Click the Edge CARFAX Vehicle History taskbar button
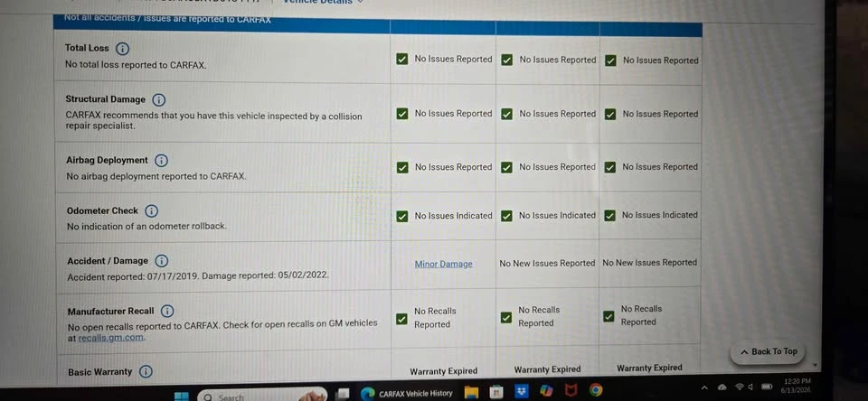 [x=406, y=393]
